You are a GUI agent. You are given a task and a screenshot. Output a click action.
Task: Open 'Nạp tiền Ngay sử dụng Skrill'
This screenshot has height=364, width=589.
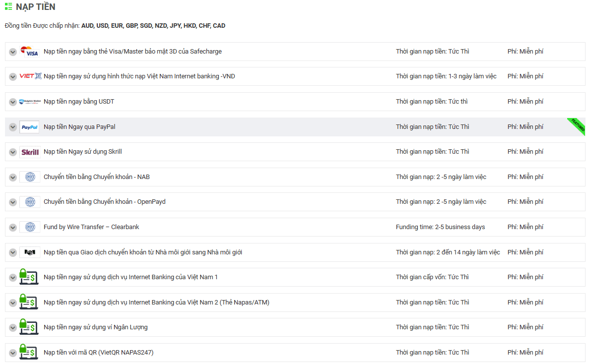(83, 152)
